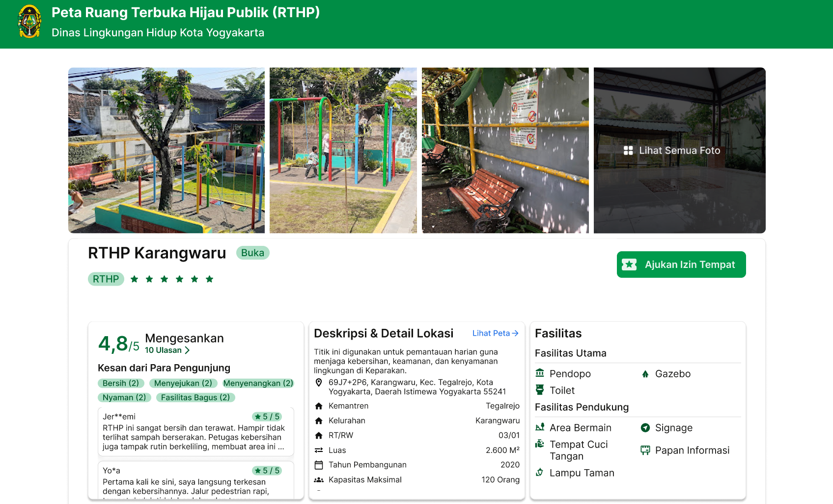Click the Buka status badge

coord(252,253)
